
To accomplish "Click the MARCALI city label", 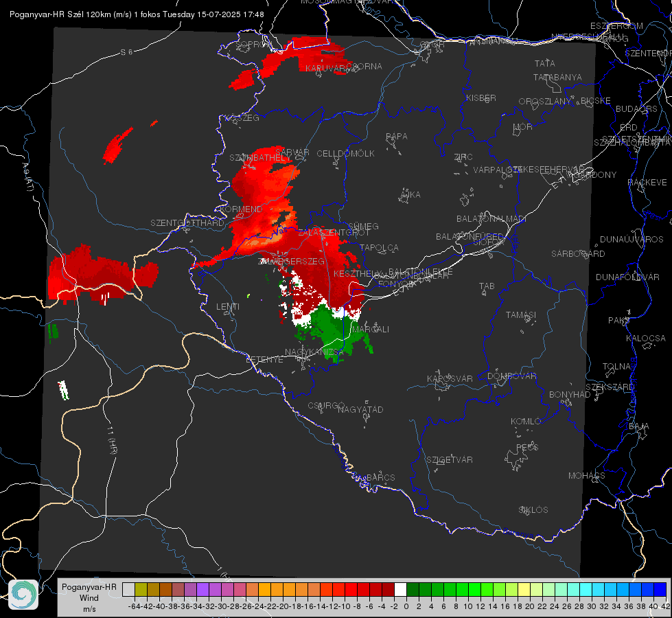I will 370,330.
